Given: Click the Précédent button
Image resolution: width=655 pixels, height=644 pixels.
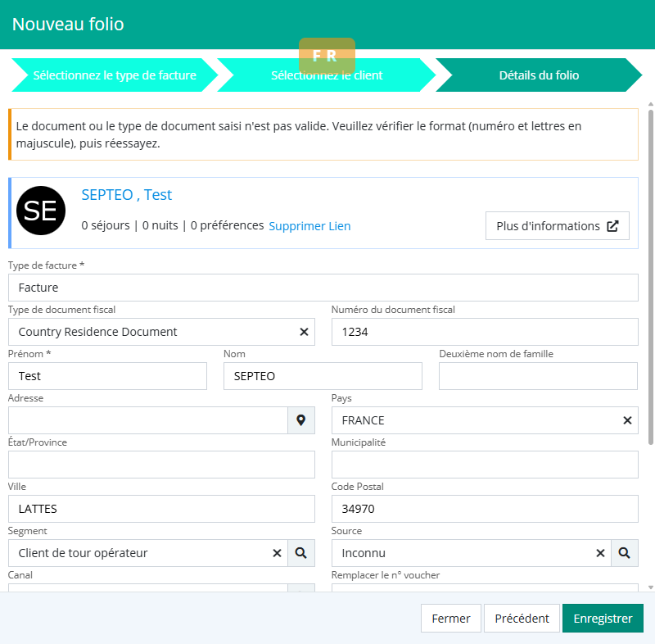Looking at the screenshot, I should [x=522, y=619].
